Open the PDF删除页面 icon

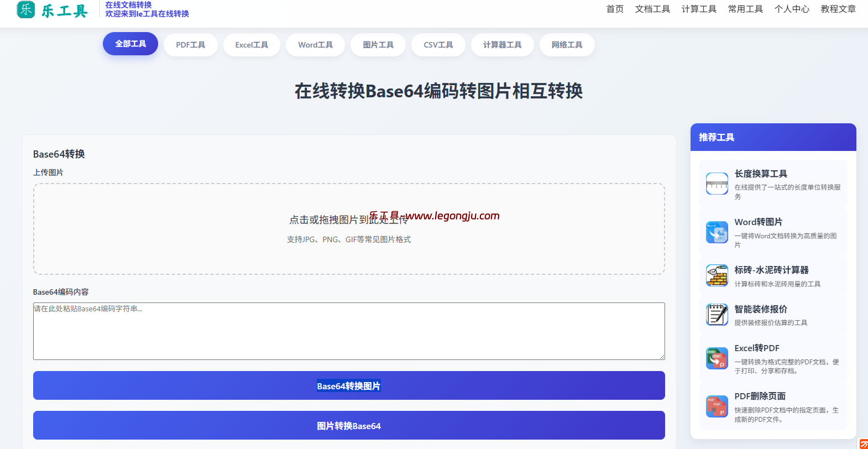[717, 406]
